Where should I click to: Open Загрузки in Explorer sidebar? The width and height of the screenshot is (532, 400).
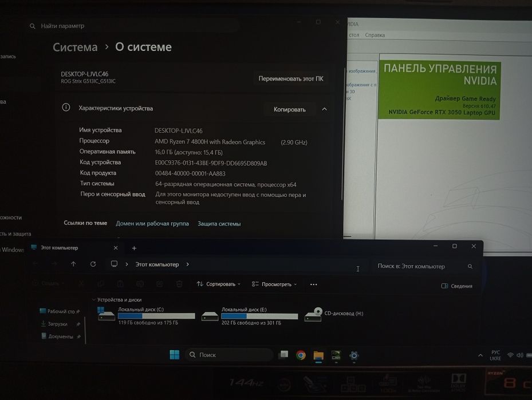coord(54,324)
